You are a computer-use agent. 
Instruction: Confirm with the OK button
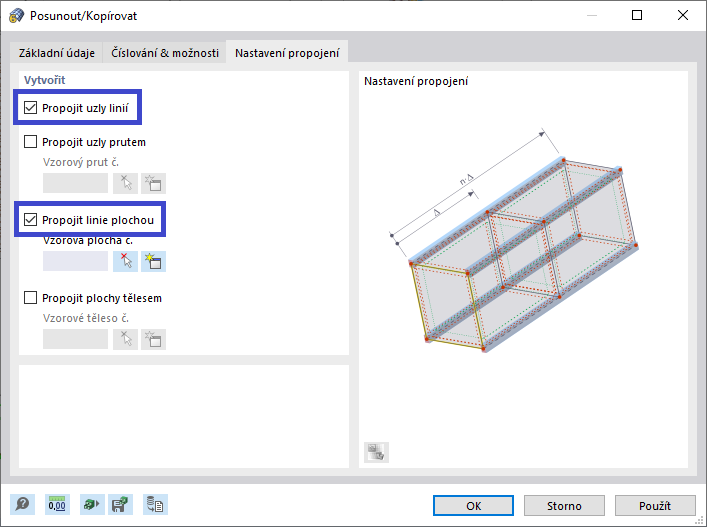point(473,506)
